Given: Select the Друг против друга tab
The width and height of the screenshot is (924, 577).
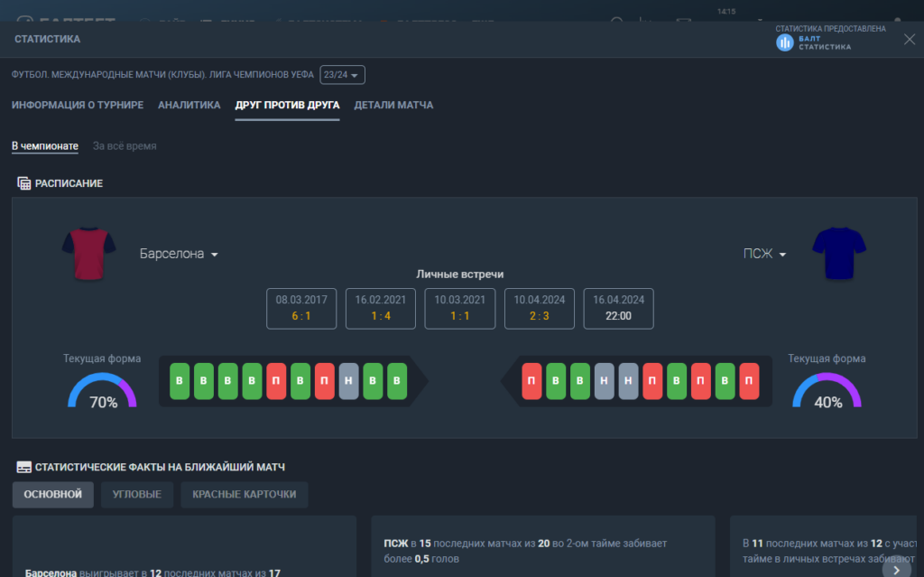Looking at the screenshot, I should (287, 105).
